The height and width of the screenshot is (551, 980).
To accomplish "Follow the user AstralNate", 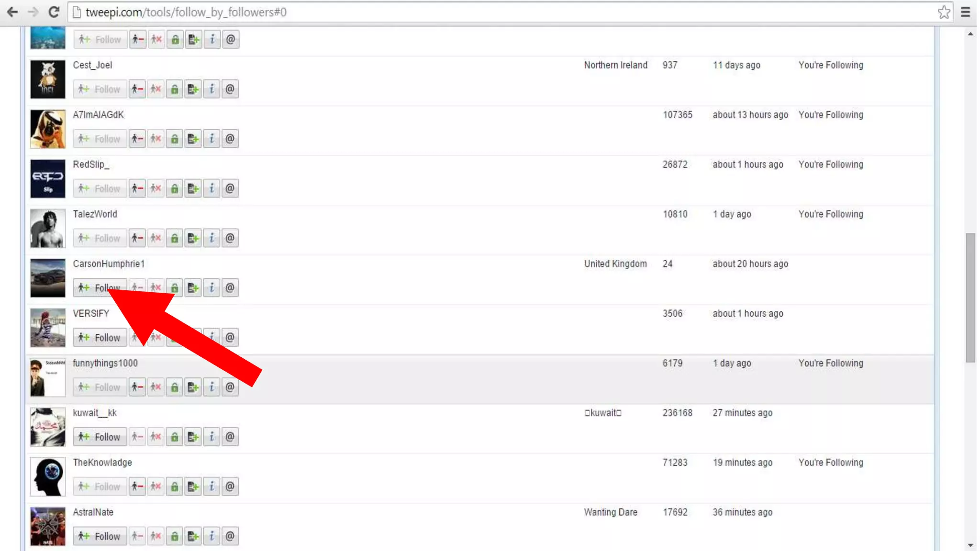I will tap(100, 536).
